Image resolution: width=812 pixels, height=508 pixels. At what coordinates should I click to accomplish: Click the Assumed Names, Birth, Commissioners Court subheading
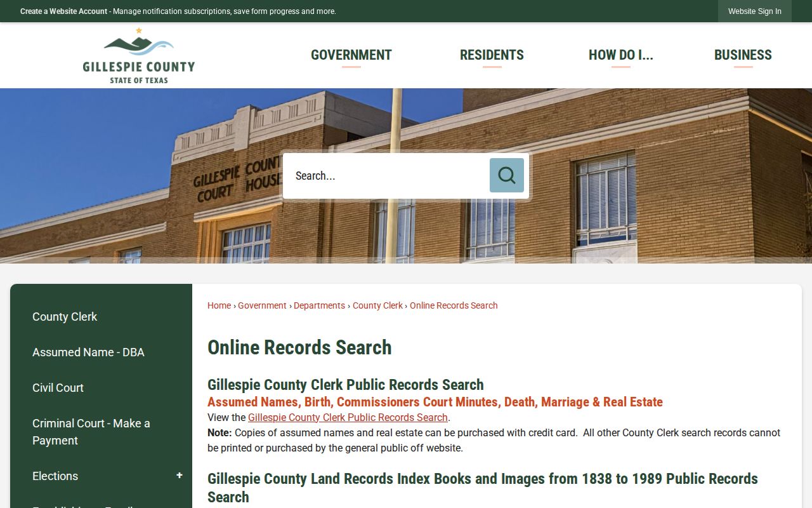[x=435, y=402]
